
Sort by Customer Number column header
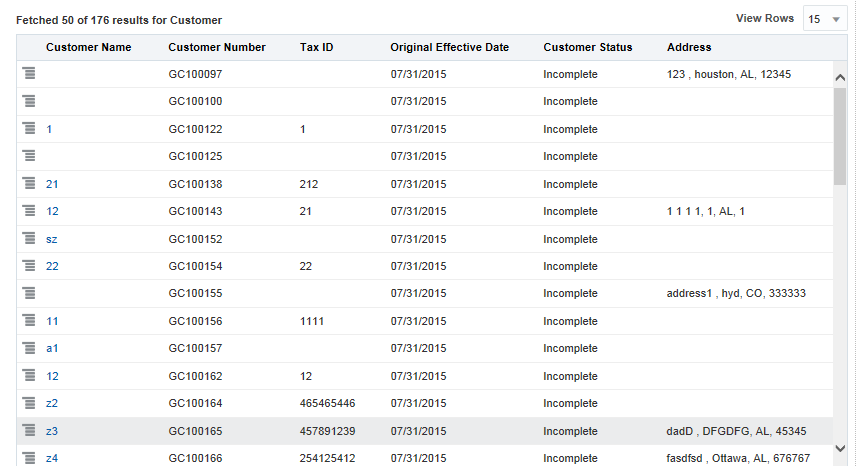(217, 47)
